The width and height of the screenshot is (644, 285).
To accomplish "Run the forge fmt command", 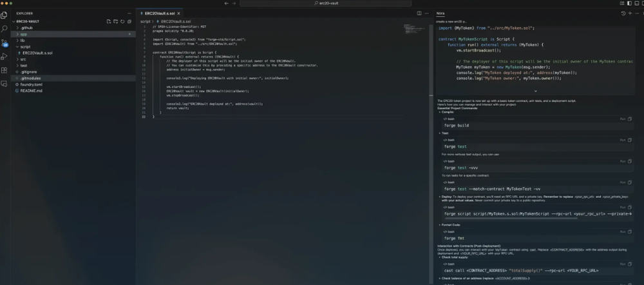I will (x=622, y=231).
